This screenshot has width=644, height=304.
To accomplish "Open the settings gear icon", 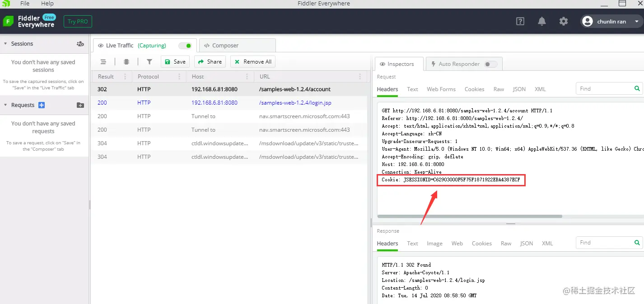I will point(564,21).
